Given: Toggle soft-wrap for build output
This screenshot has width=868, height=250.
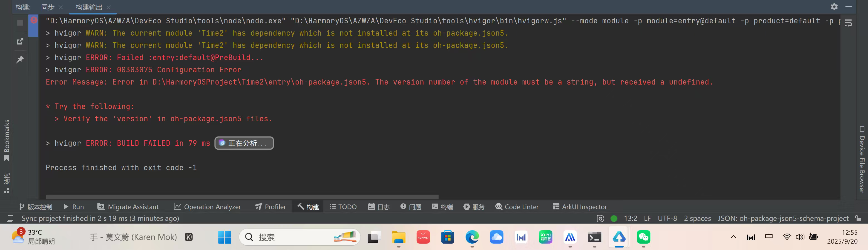Looking at the screenshot, I should pyautogui.click(x=848, y=23).
